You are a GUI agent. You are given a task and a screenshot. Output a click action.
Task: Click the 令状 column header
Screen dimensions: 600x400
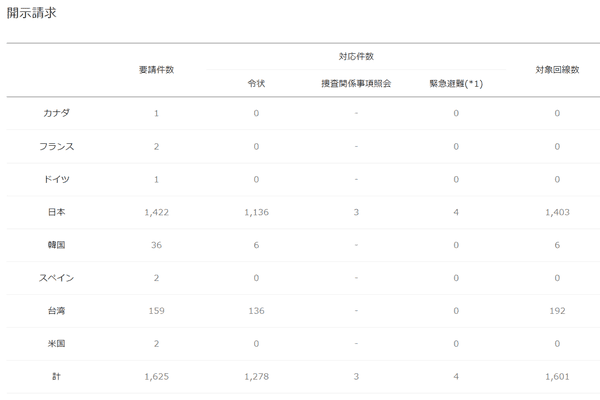[x=256, y=83]
